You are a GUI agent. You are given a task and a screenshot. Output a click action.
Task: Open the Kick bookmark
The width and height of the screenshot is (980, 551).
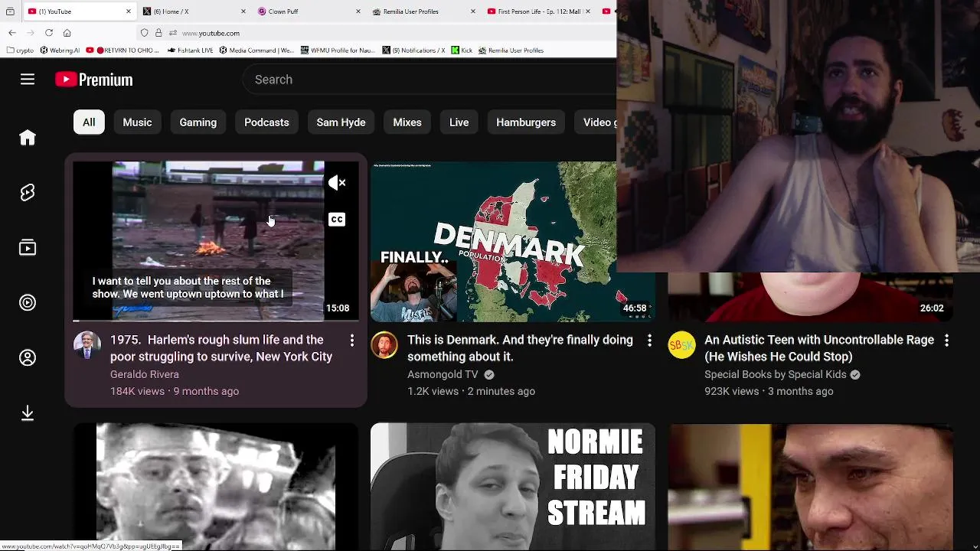pos(462,51)
